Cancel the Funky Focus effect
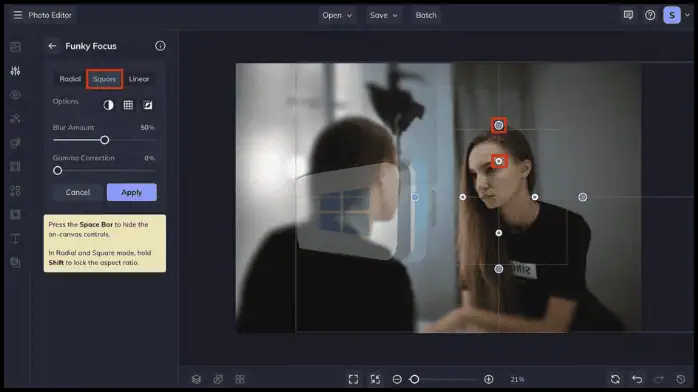Viewport: 698px width, 392px height. pos(77,192)
